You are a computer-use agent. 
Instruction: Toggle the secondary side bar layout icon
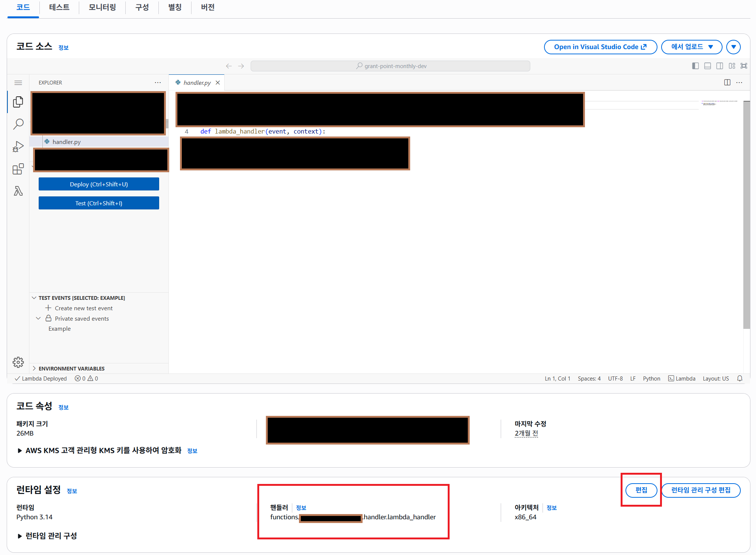pos(720,66)
